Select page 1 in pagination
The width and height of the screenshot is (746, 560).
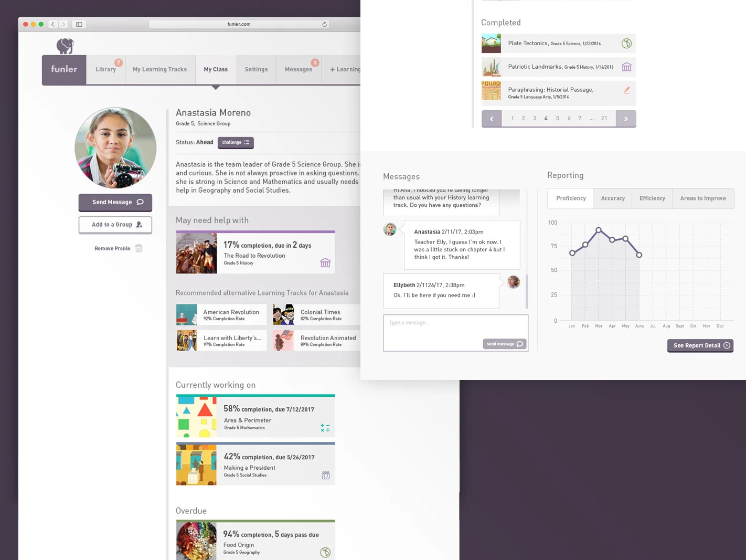pos(512,119)
